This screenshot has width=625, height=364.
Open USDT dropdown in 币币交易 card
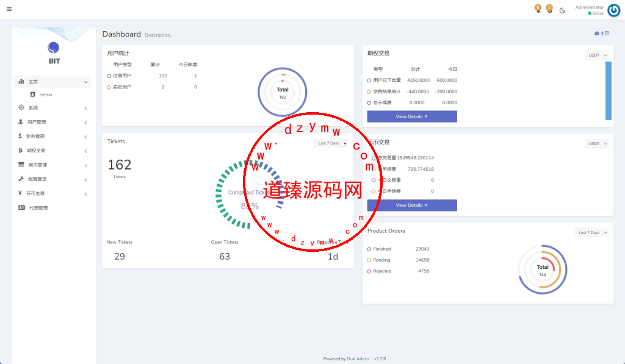[597, 143]
